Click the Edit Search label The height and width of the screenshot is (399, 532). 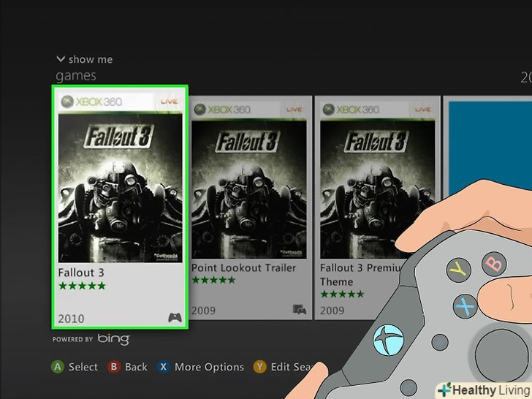(291, 367)
